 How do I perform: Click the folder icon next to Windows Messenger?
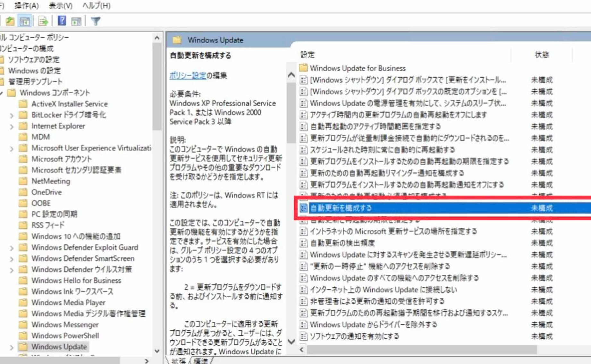click(23, 325)
